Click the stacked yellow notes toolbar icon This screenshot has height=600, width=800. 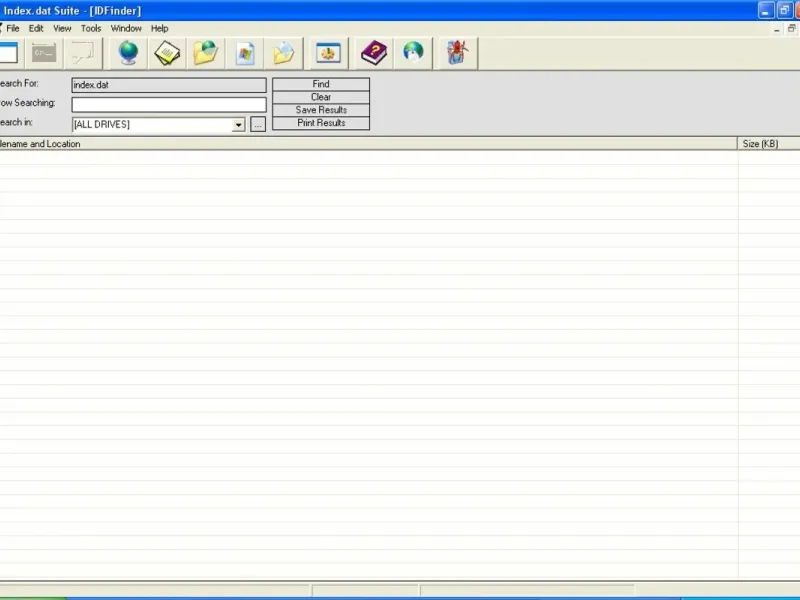(x=167, y=53)
